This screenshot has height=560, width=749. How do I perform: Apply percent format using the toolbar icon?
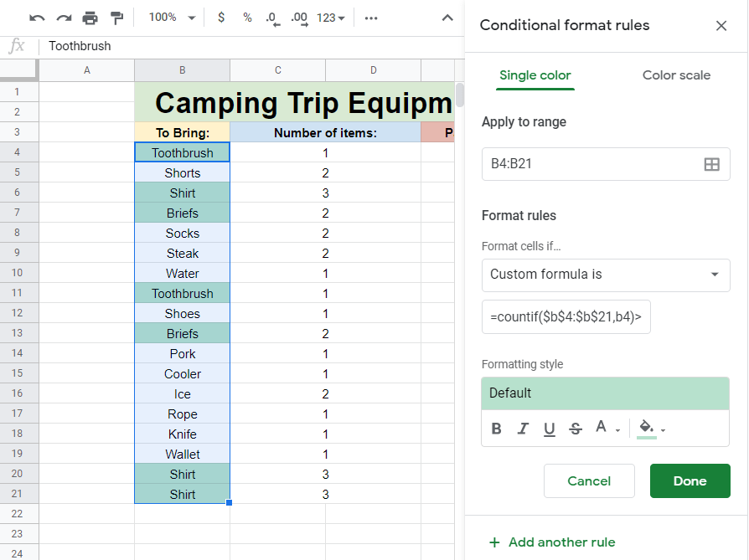[x=247, y=17]
